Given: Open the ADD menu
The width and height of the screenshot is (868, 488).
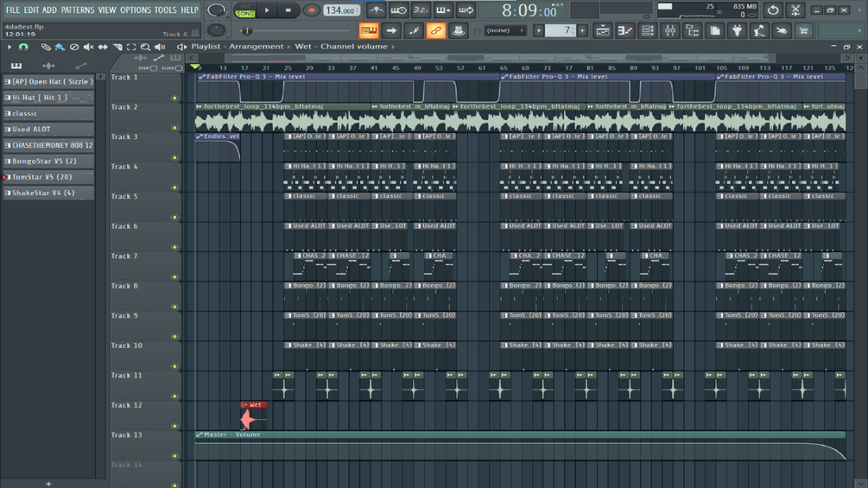Looking at the screenshot, I should click(x=49, y=10).
